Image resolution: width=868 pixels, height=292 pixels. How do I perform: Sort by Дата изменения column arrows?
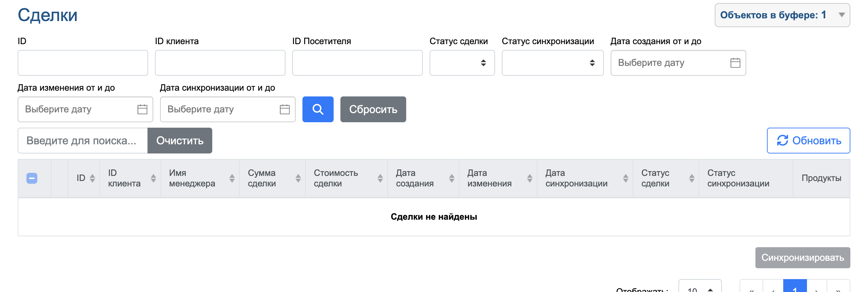[530, 178]
